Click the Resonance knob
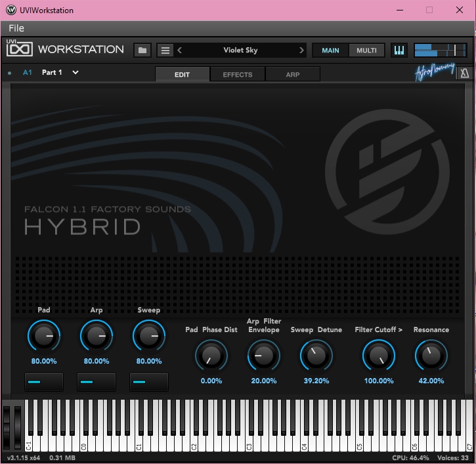The height and width of the screenshot is (464, 476). coord(431,356)
